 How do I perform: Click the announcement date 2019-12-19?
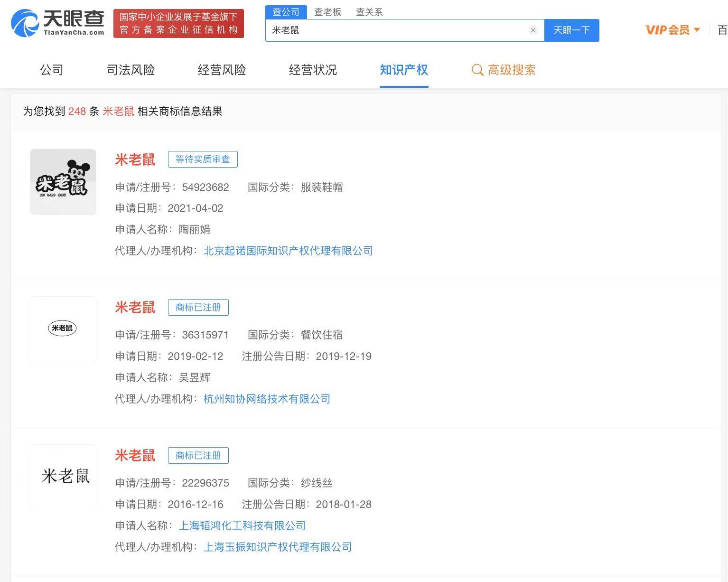(x=344, y=356)
